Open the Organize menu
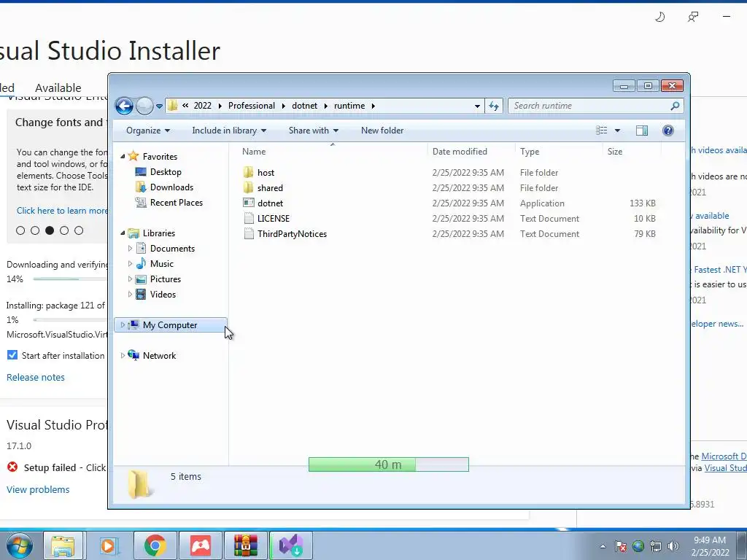The image size is (747, 560). (x=147, y=131)
